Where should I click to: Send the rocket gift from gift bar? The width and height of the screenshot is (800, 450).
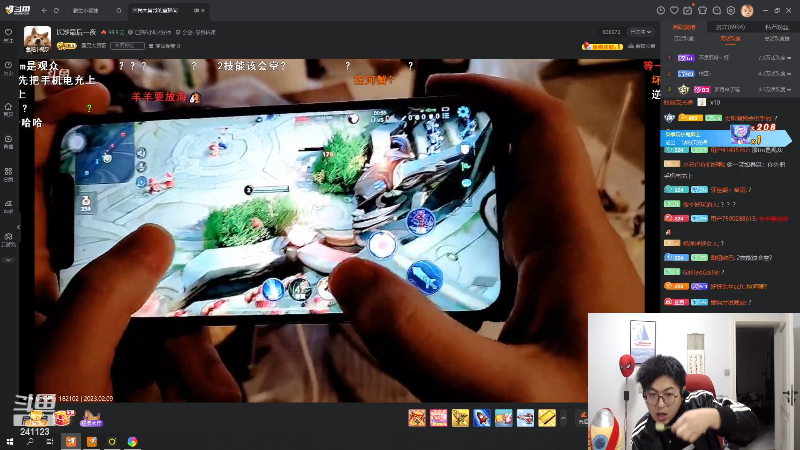(x=482, y=418)
